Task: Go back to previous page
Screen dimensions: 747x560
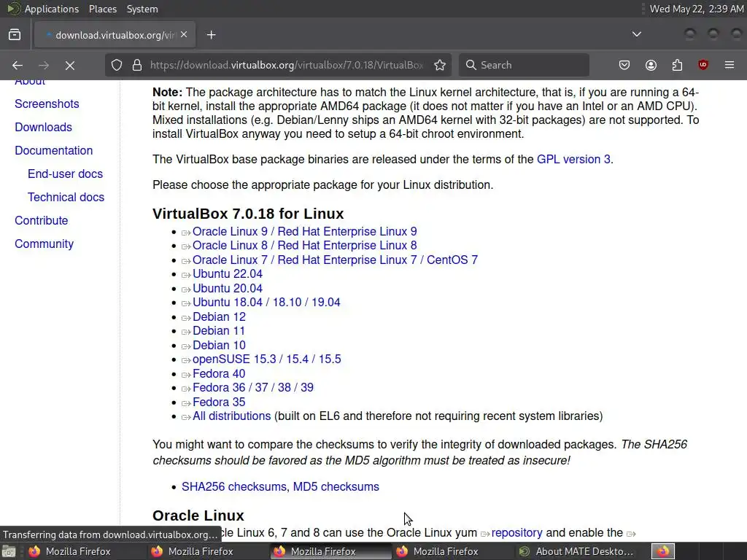Action: [18, 65]
